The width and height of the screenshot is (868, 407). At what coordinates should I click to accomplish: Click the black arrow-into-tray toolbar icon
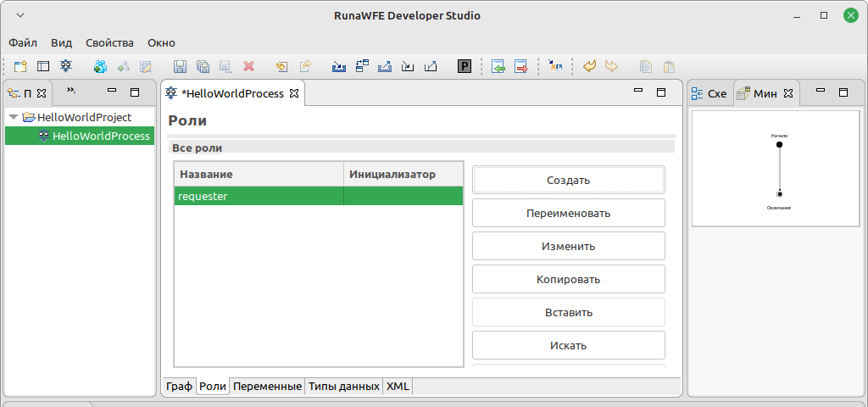pyautogui.click(x=408, y=67)
